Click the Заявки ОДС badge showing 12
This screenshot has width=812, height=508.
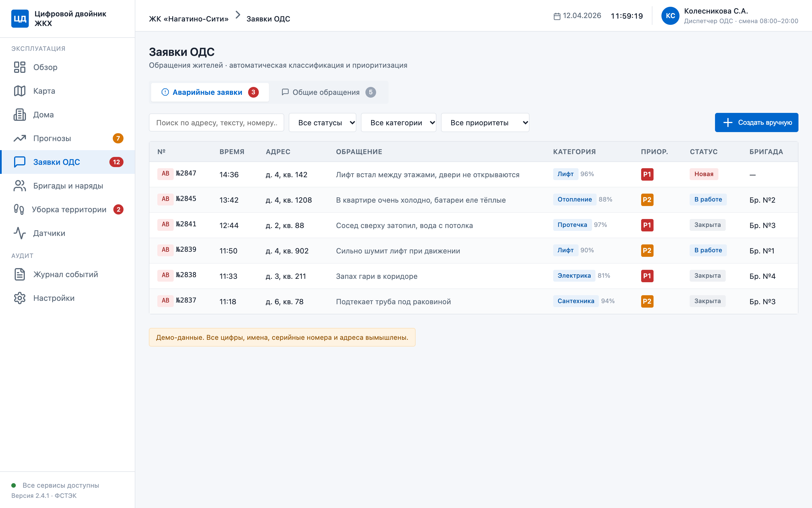116,162
